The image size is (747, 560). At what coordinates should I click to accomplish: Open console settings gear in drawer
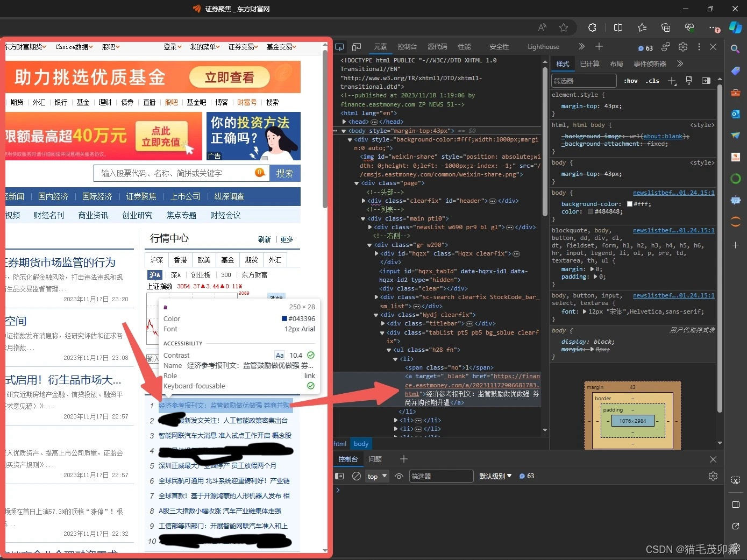pos(713,476)
